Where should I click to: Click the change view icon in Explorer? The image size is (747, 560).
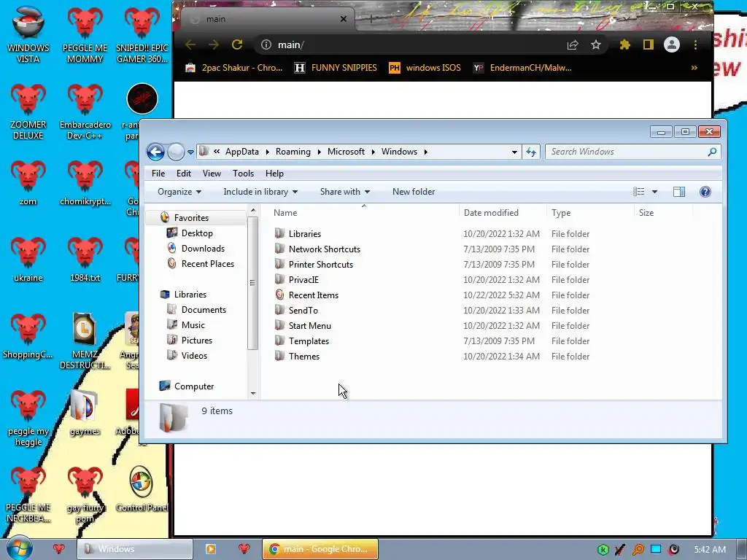(639, 192)
